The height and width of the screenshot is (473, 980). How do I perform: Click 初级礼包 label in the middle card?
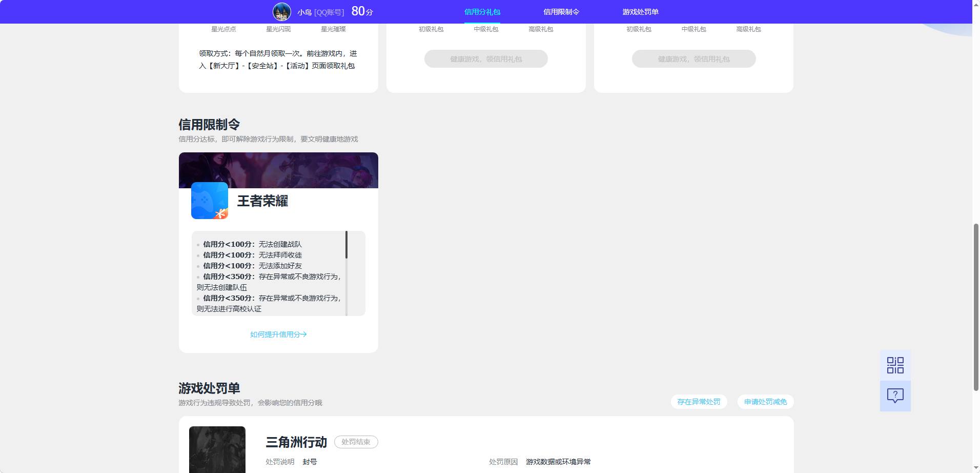click(431, 29)
